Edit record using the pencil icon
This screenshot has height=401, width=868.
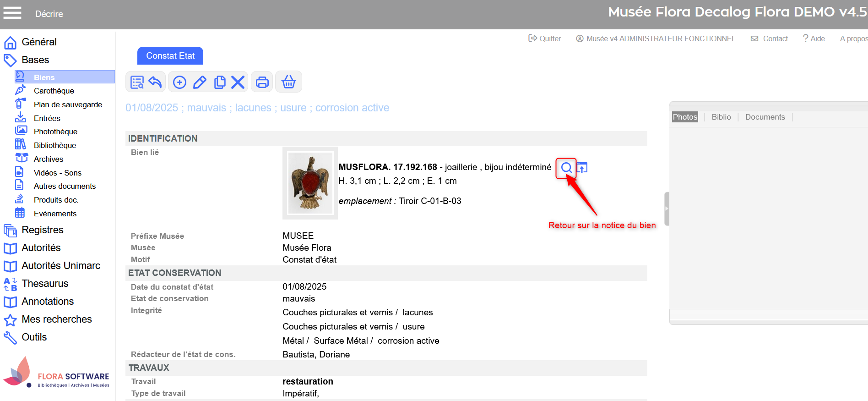pyautogui.click(x=200, y=82)
